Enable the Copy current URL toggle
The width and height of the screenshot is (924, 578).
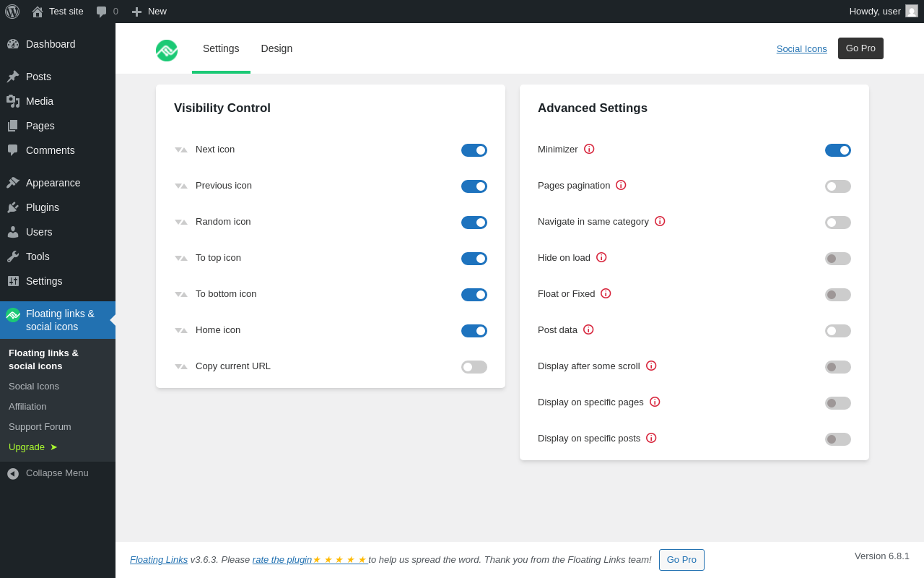(x=474, y=367)
